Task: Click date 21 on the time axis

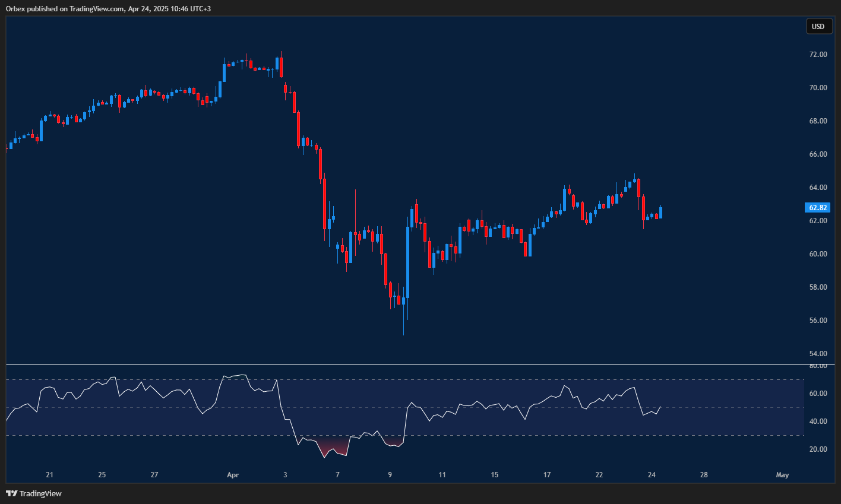Action: [x=49, y=475]
